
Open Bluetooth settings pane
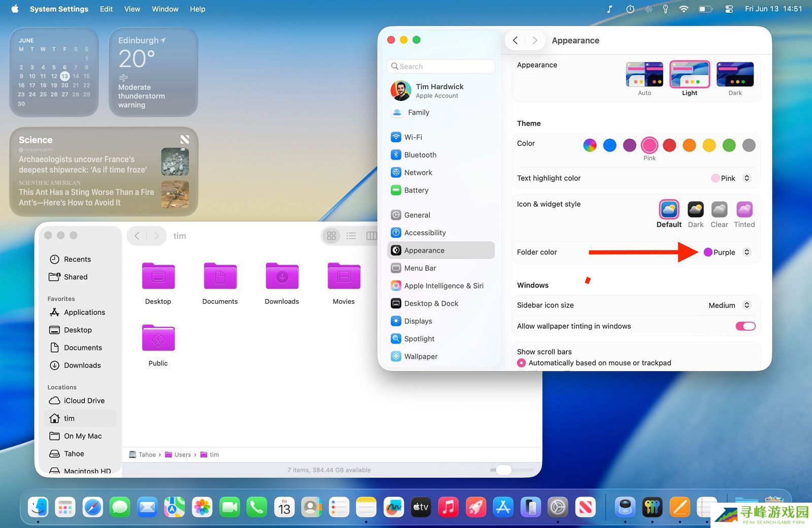[420, 155]
